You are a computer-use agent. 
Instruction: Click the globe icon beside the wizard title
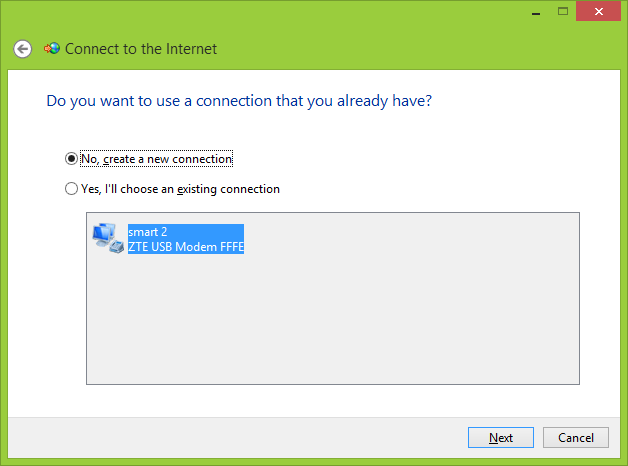pyautogui.click(x=52, y=48)
